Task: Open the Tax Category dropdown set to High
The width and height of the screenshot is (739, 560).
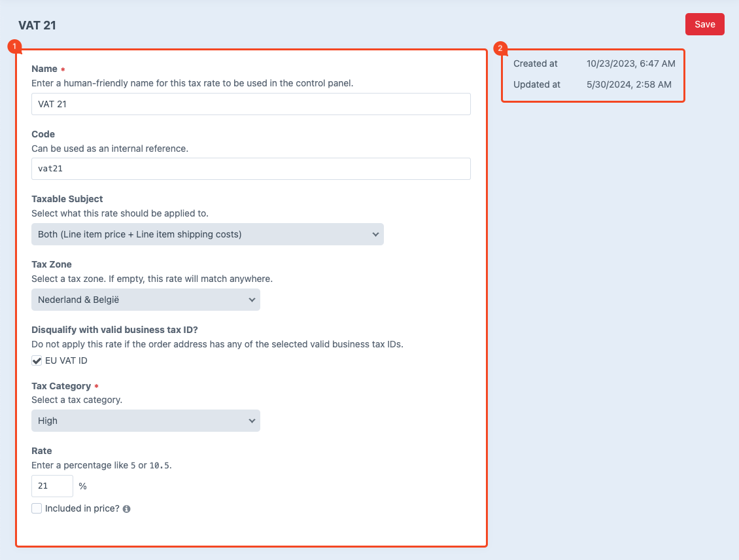Action: (145, 421)
